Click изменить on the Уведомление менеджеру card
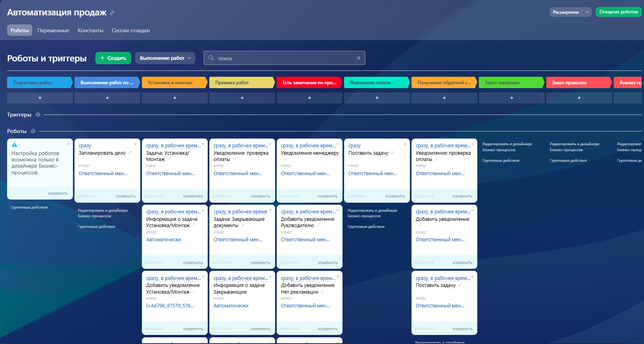Viewport: 644px width, 344px height. [x=328, y=196]
